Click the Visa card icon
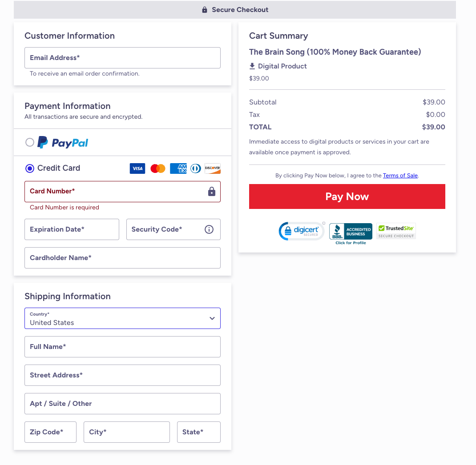The height and width of the screenshot is (465, 476). (137, 168)
